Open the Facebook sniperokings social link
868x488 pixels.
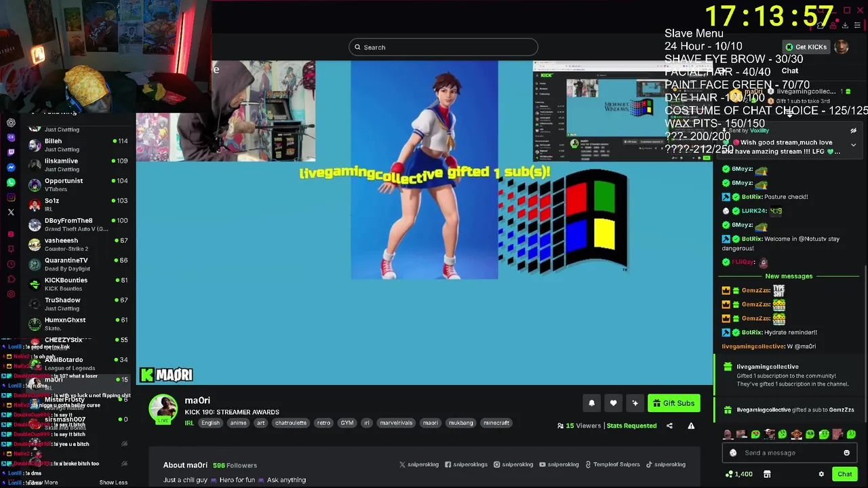467,465
